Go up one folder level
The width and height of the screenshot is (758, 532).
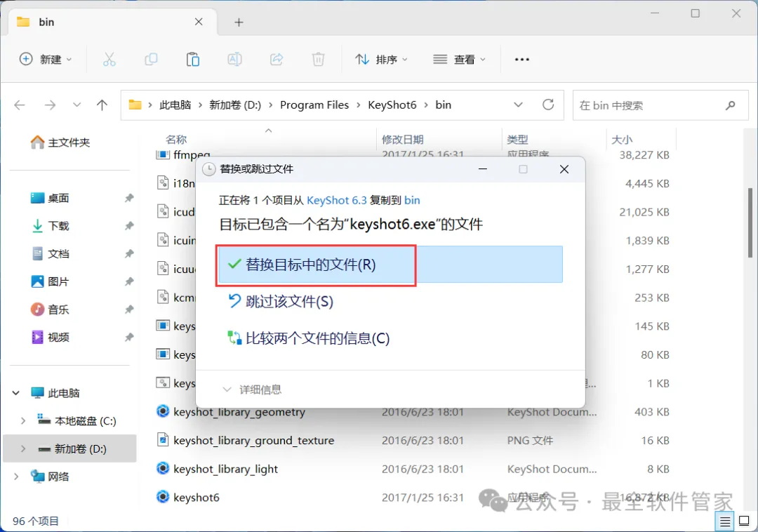102,105
